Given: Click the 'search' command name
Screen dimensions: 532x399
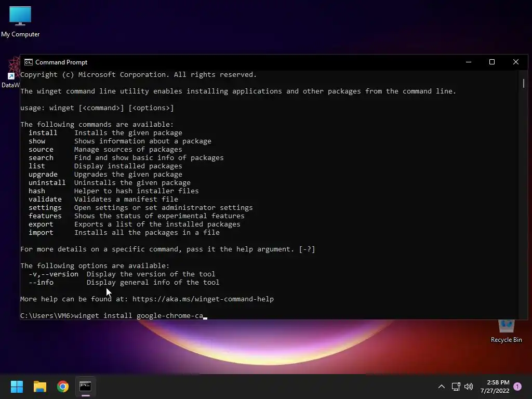Looking at the screenshot, I should click(41, 158).
